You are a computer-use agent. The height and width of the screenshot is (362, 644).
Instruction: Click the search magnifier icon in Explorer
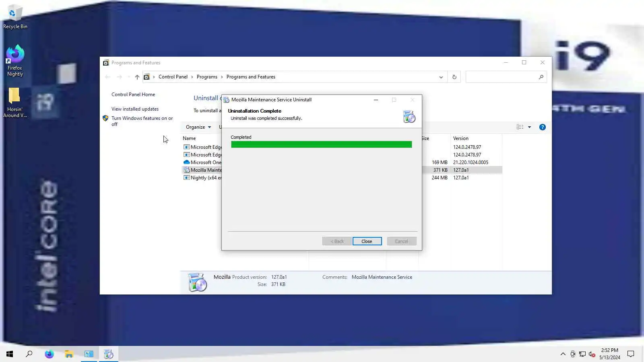[541, 77]
